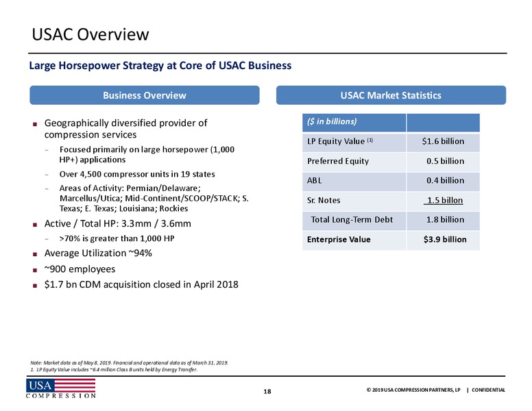This screenshot has width=532, height=411.
Task: Click the 'Average Utilization ~94%' bullet
Action: click(x=98, y=253)
